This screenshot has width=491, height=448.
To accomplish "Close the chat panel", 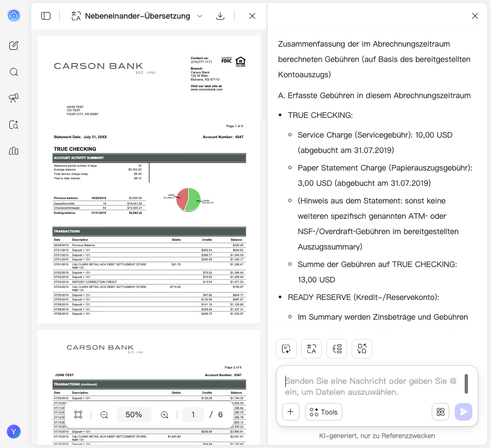I will (475, 16).
